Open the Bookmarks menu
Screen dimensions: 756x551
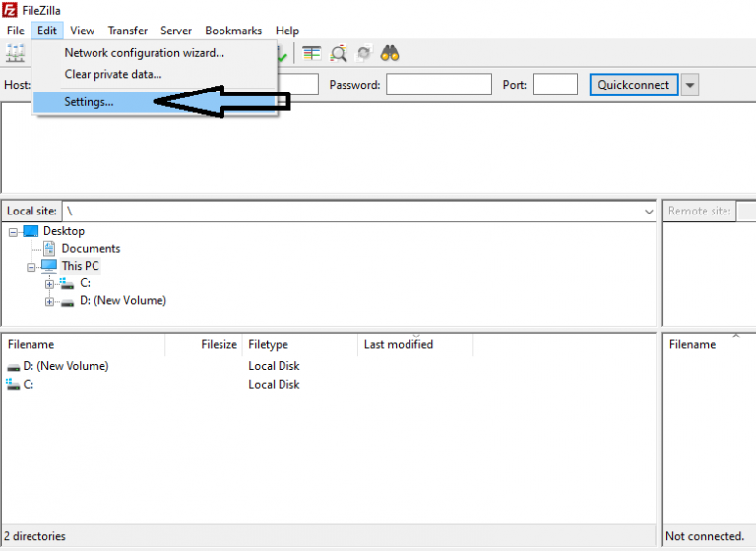233,31
